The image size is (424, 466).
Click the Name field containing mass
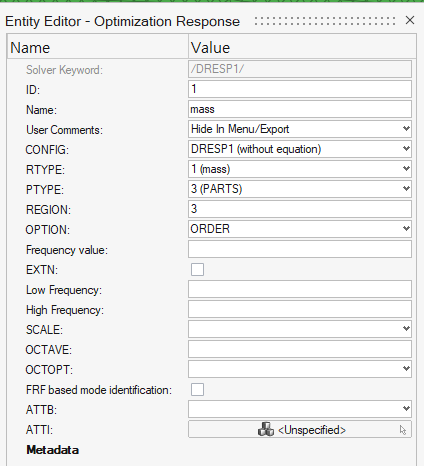point(300,109)
